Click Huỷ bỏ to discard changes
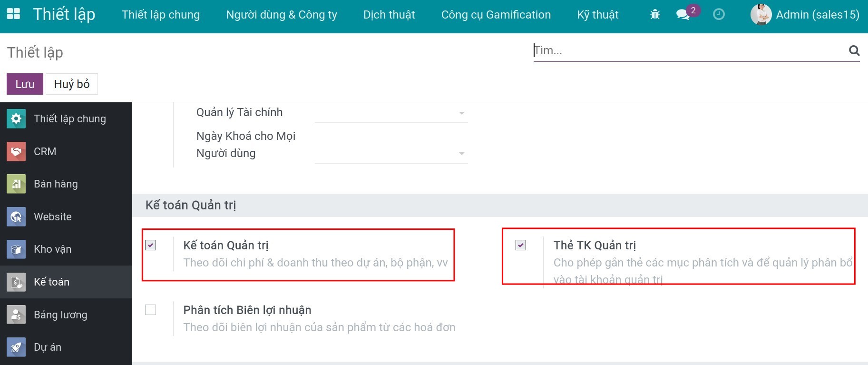Viewport: 868px width, 365px height. (x=71, y=84)
